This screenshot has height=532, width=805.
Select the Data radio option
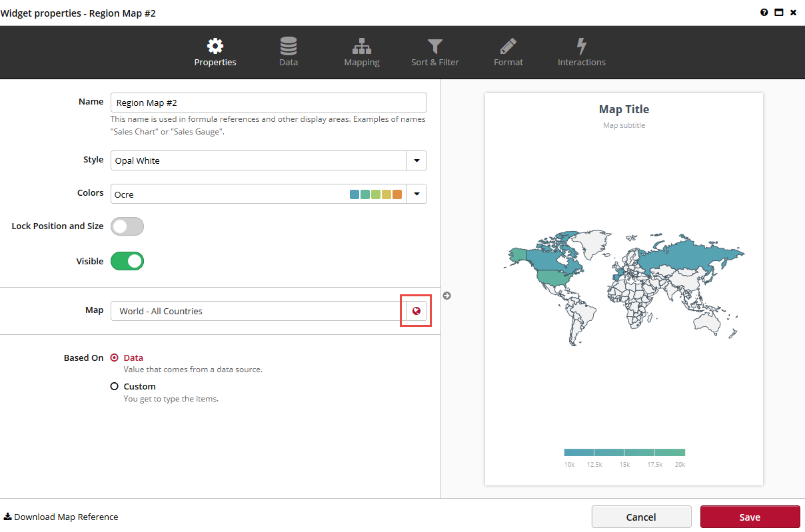114,358
